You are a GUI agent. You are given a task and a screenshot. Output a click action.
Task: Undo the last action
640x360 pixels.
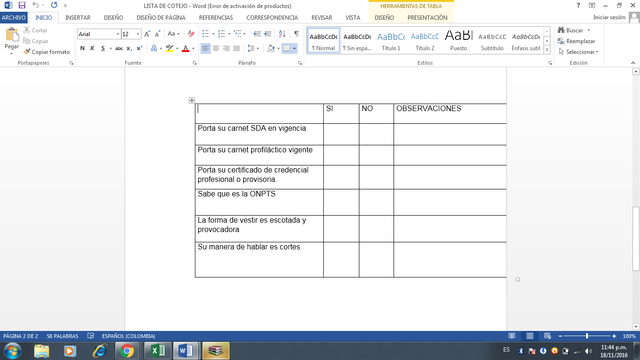click(36, 5)
